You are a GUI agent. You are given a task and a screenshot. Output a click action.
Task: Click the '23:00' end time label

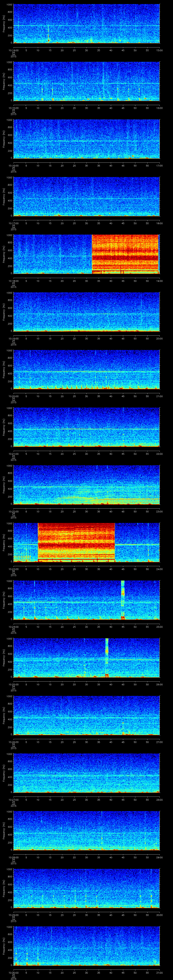click(159, 511)
